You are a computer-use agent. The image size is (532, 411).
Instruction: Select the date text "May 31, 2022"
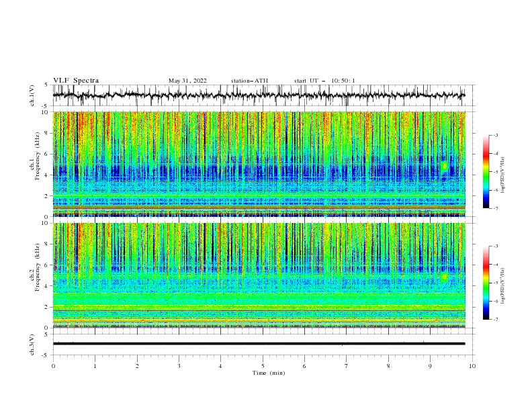tap(187, 81)
